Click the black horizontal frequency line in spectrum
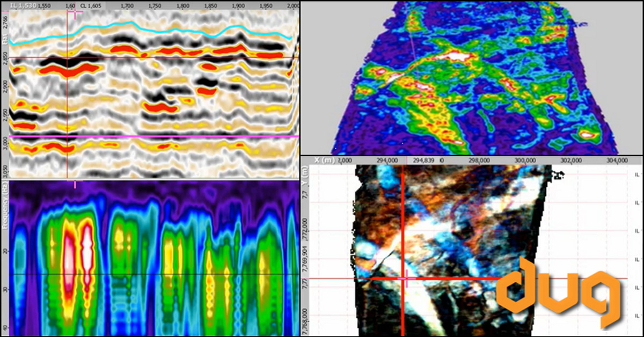 tap(161, 275)
